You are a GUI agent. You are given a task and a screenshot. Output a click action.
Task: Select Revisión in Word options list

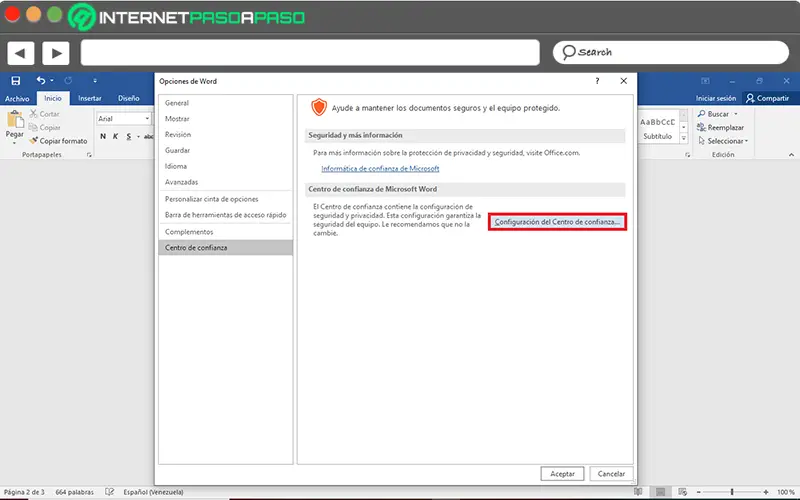[226, 135]
